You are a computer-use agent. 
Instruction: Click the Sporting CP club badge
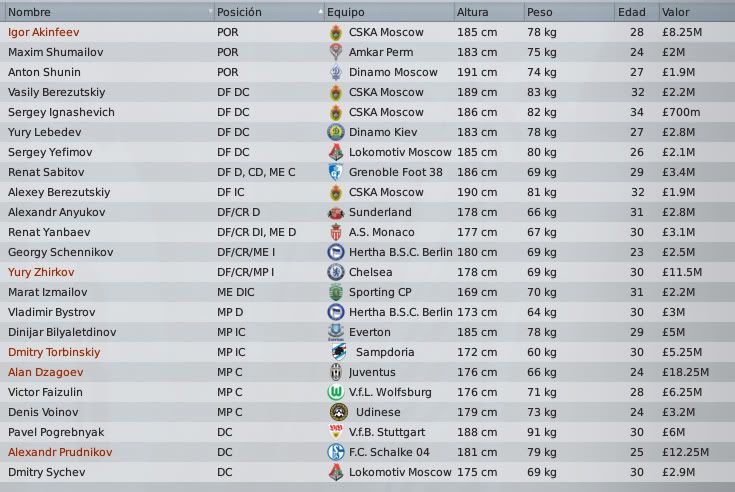click(x=335, y=292)
